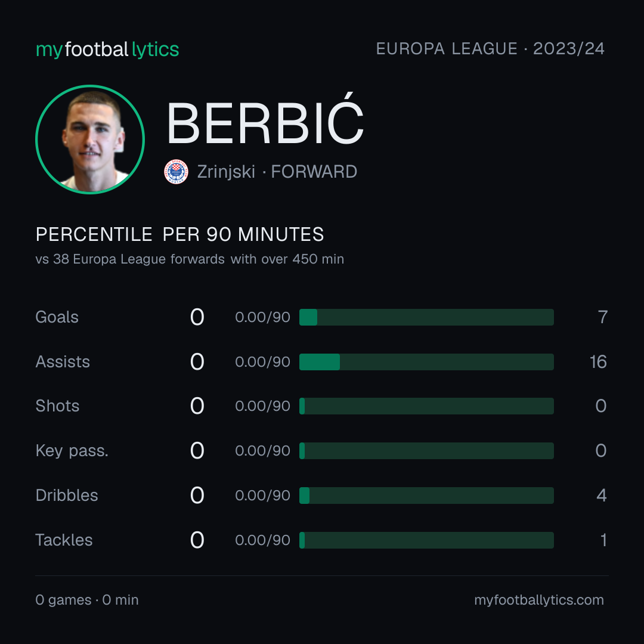644x644 pixels.
Task: Click the Europa League 2023/24 label
Action: click(490, 48)
